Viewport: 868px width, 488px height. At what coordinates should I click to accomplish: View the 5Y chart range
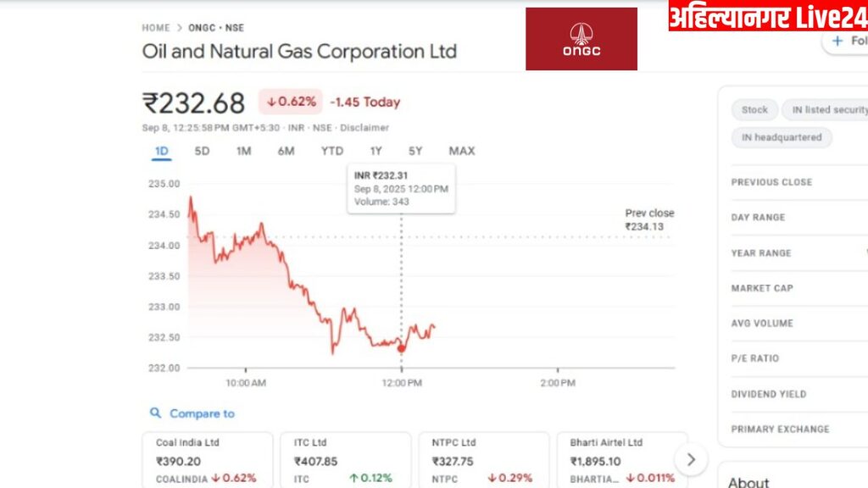coord(415,151)
